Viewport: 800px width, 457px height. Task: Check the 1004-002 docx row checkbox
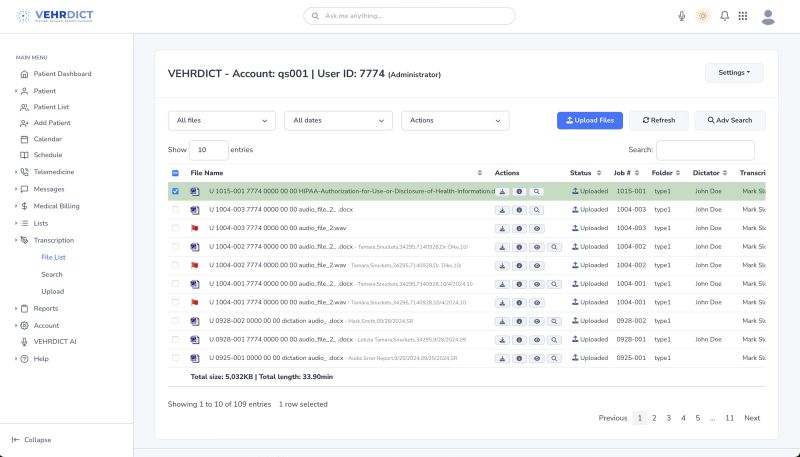(175, 247)
